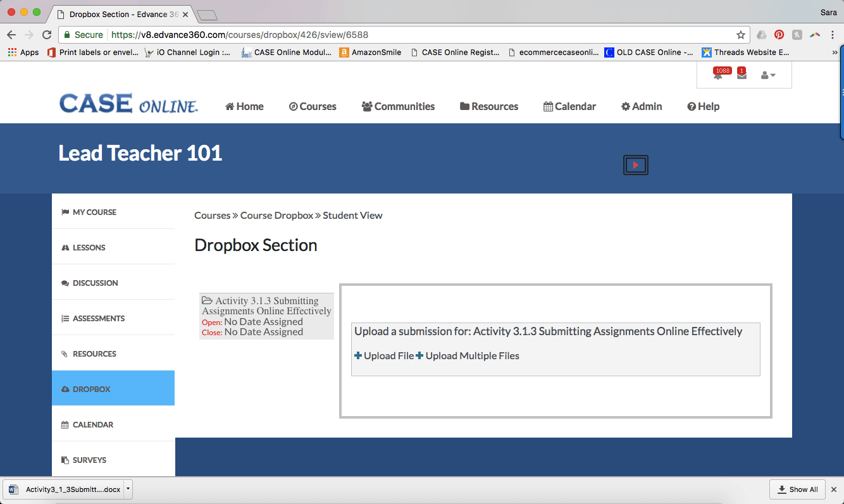Select Lessons in the course sidebar
Screen dimensions: 844x504
89,247
